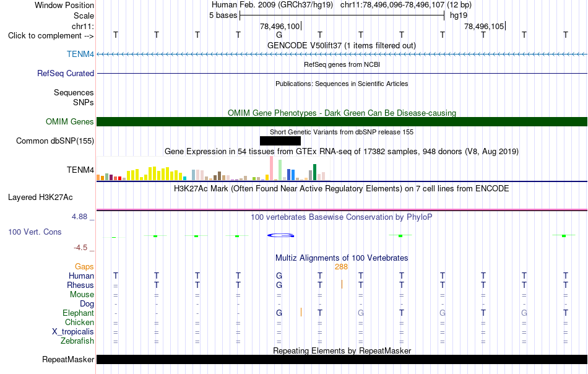Click the orange insertion bar in the Elephant row
The height and width of the screenshot is (374, 588).
click(x=301, y=312)
